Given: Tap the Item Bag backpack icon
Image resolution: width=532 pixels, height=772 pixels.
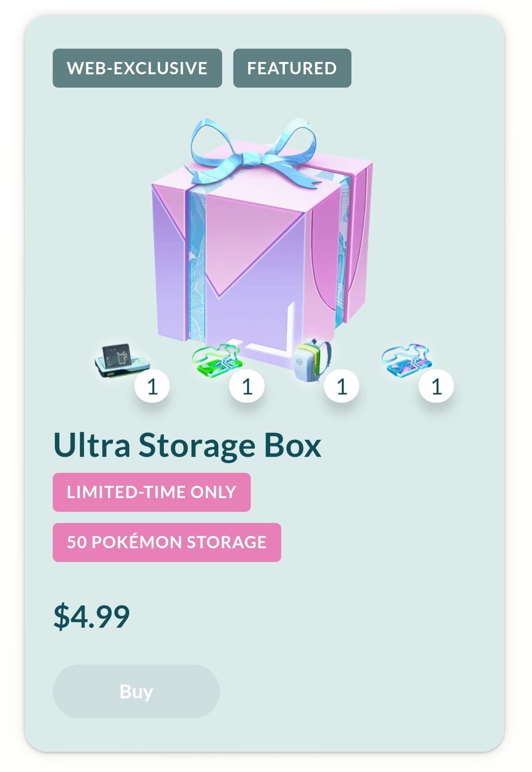Looking at the screenshot, I should tap(313, 360).
